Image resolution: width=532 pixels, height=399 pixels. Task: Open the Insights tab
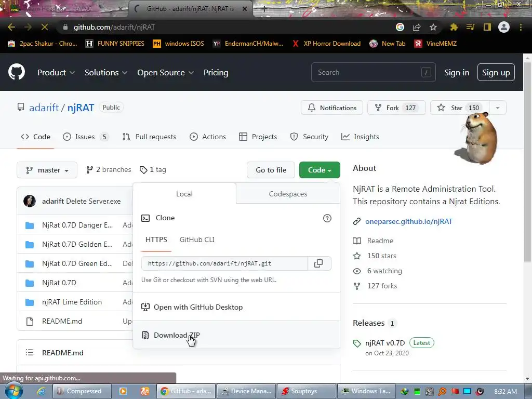360,137
